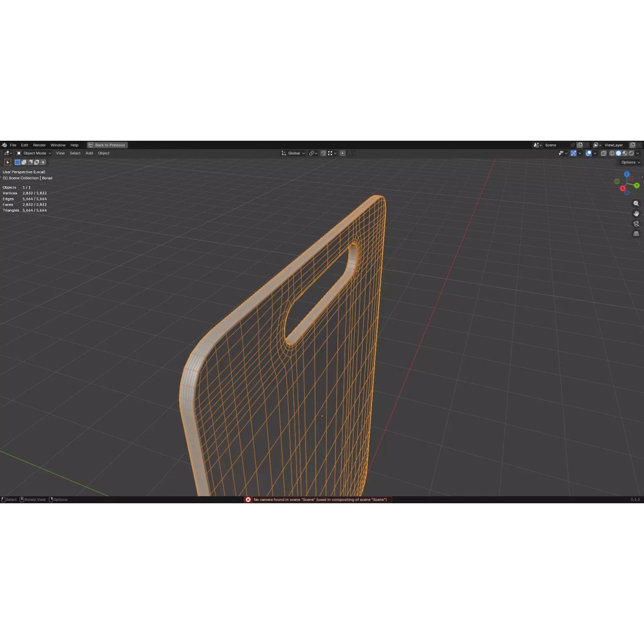
Task: Open the File menu
Action: pyautogui.click(x=13, y=145)
